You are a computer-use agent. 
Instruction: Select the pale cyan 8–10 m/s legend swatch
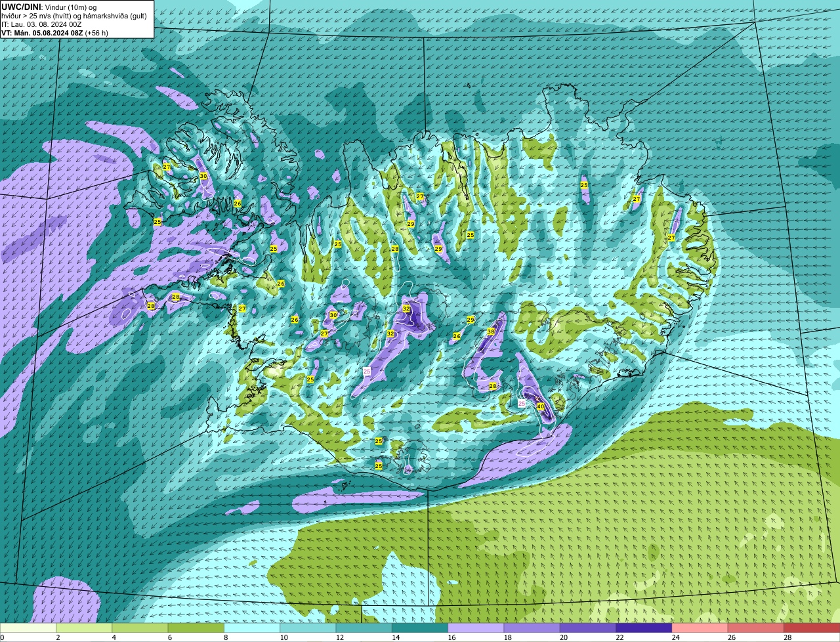[x=252, y=628]
